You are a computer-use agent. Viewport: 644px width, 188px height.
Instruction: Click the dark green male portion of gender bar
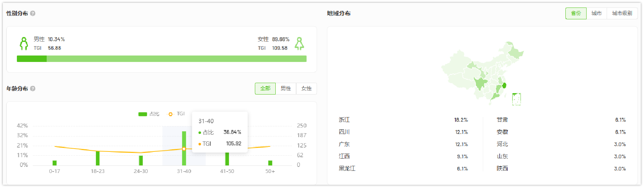32,59
